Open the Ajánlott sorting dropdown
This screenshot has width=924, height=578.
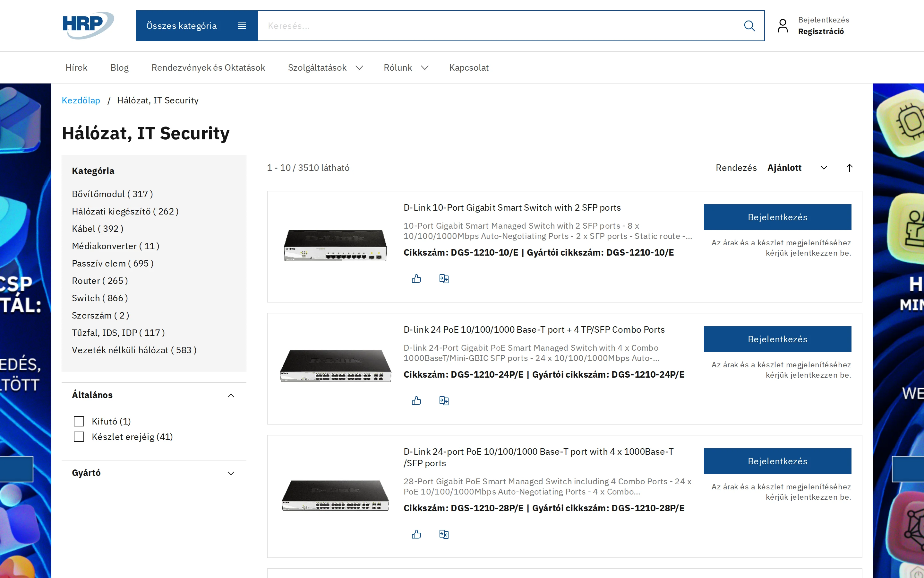point(797,168)
